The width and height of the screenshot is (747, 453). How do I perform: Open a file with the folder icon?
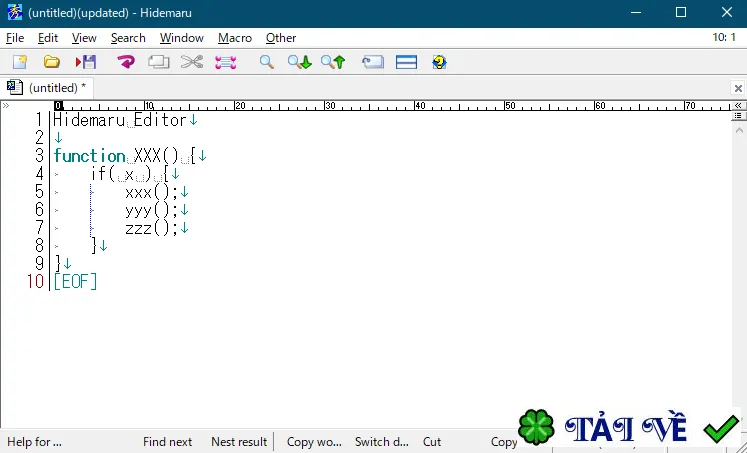(51, 62)
